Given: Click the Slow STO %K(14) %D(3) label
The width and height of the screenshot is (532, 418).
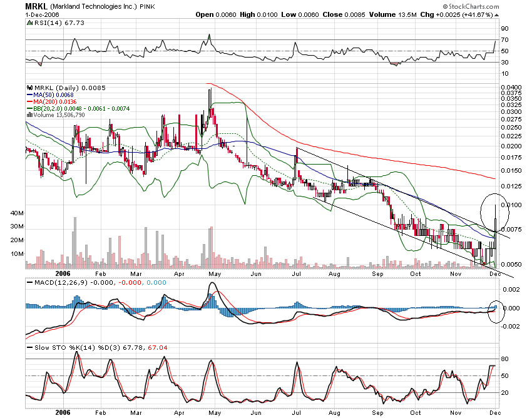Looking at the screenshot, I should tap(77, 348).
